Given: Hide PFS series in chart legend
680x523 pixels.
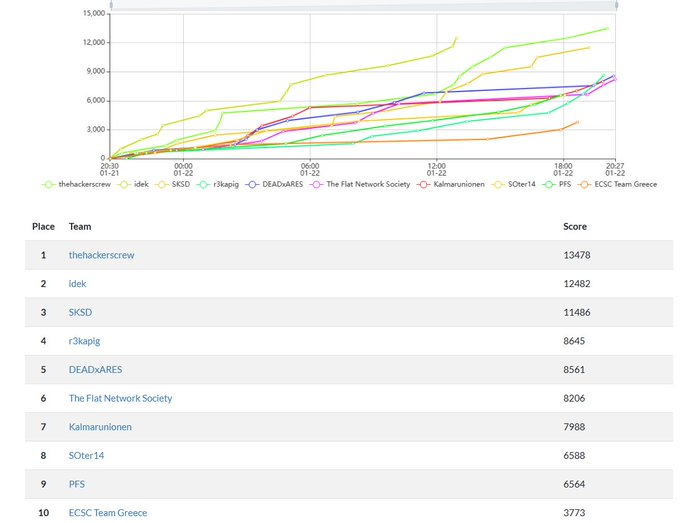Looking at the screenshot, I should click(x=568, y=184).
